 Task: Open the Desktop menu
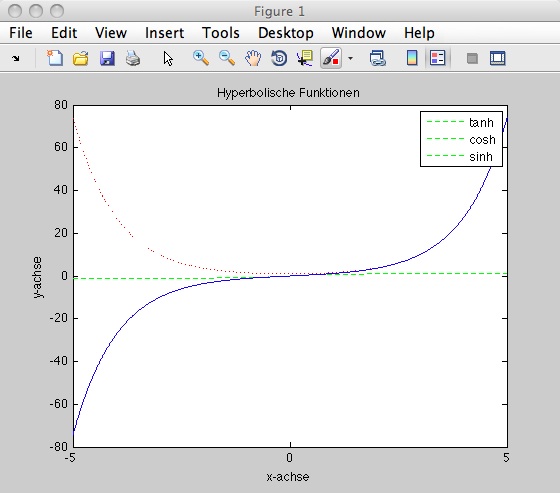[x=286, y=33]
